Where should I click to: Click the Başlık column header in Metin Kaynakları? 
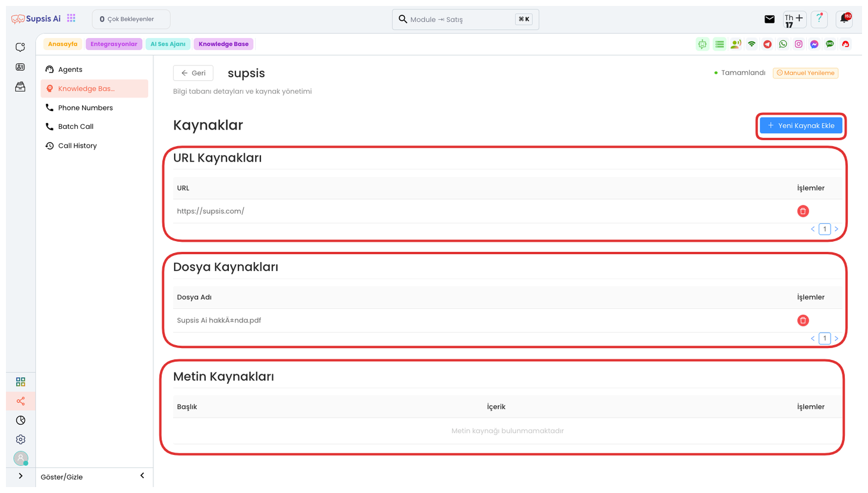tap(187, 407)
